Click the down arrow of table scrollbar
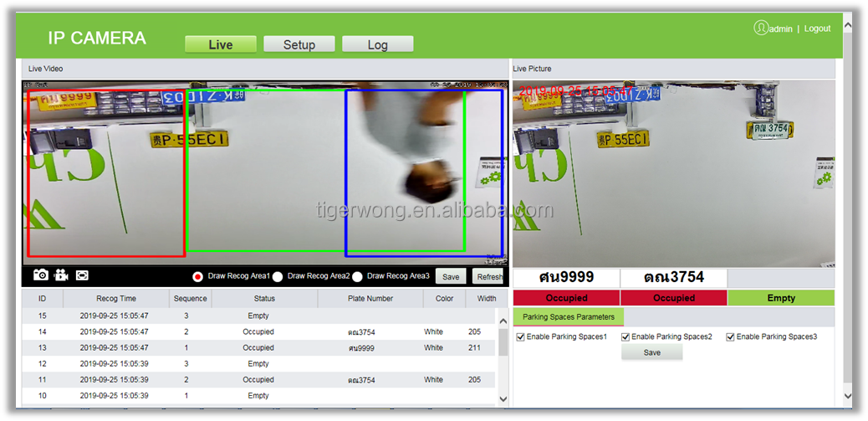Viewport: 868px width, 421px height. tap(503, 398)
